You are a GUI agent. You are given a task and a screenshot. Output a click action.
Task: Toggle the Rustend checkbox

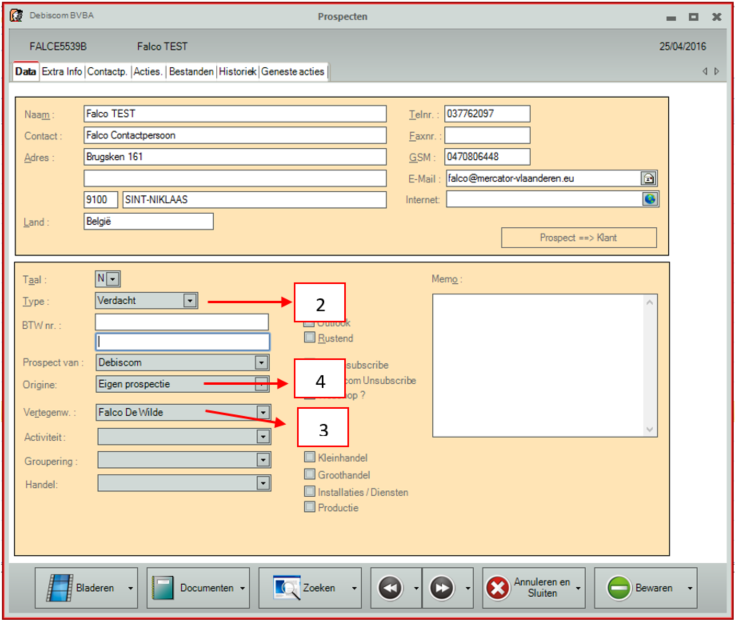click(x=310, y=338)
